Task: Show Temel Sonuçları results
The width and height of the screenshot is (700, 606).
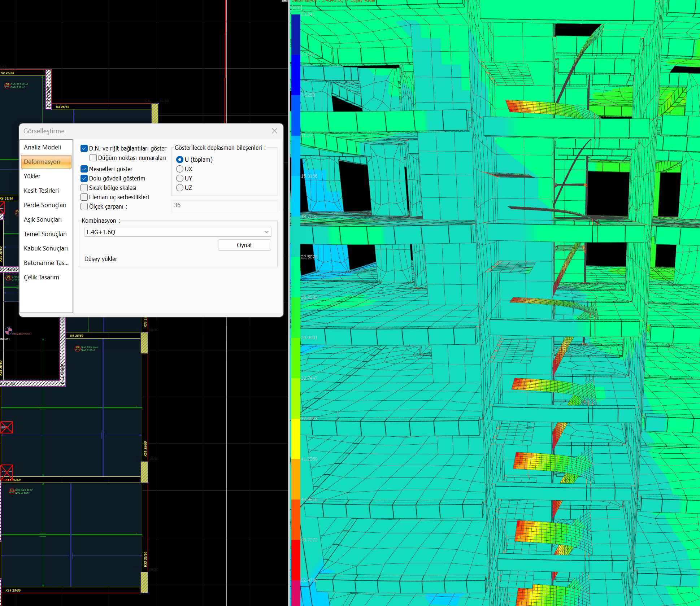Action: pyautogui.click(x=46, y=234)
